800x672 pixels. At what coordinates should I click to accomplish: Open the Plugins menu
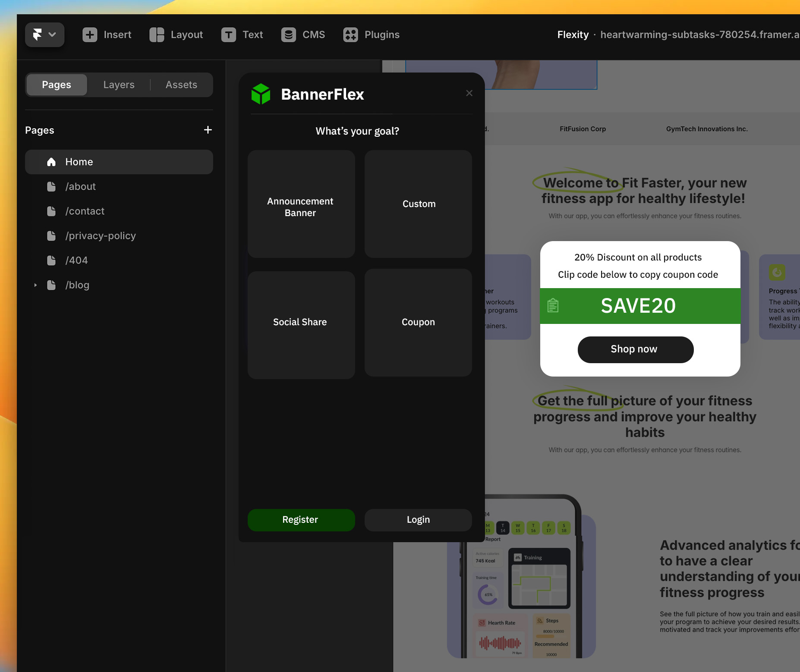click(372, 35)
